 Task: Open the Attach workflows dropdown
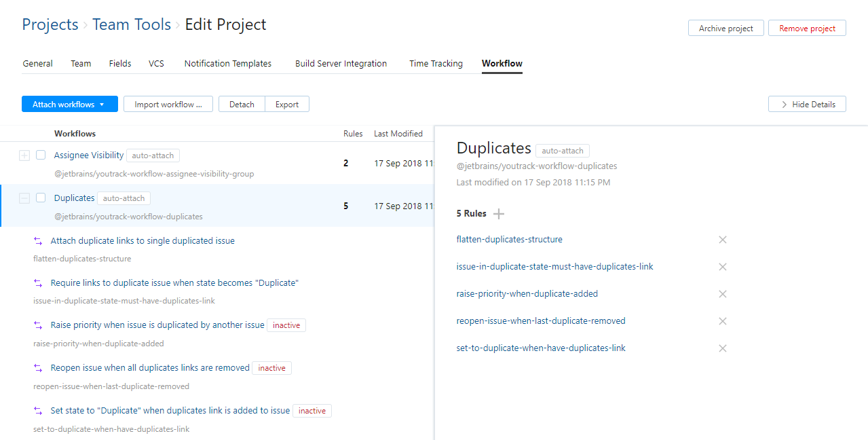click(70, 105)
